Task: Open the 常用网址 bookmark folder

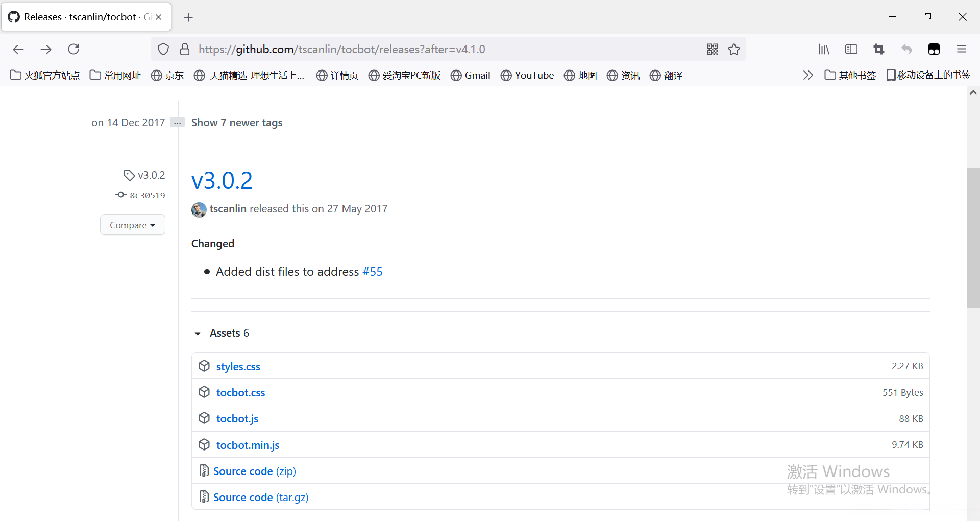Action: [x=115, y=76]
